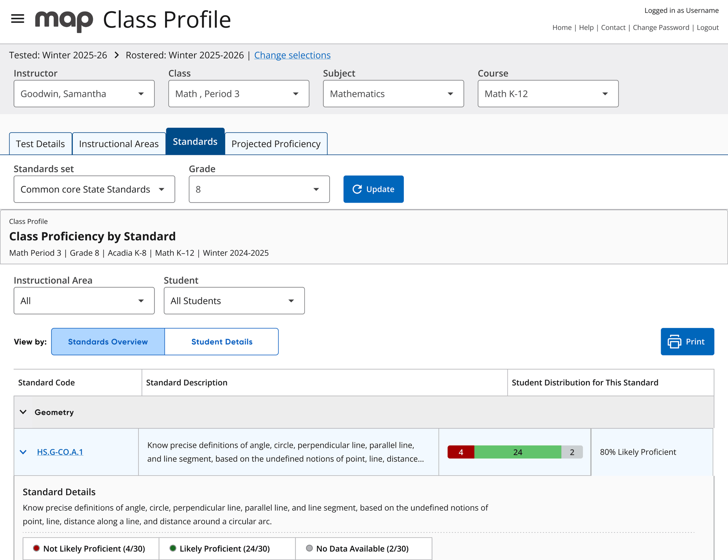The image size is (728, 560).
Task: Open the hamburger navigation menu
Action: 18,19
